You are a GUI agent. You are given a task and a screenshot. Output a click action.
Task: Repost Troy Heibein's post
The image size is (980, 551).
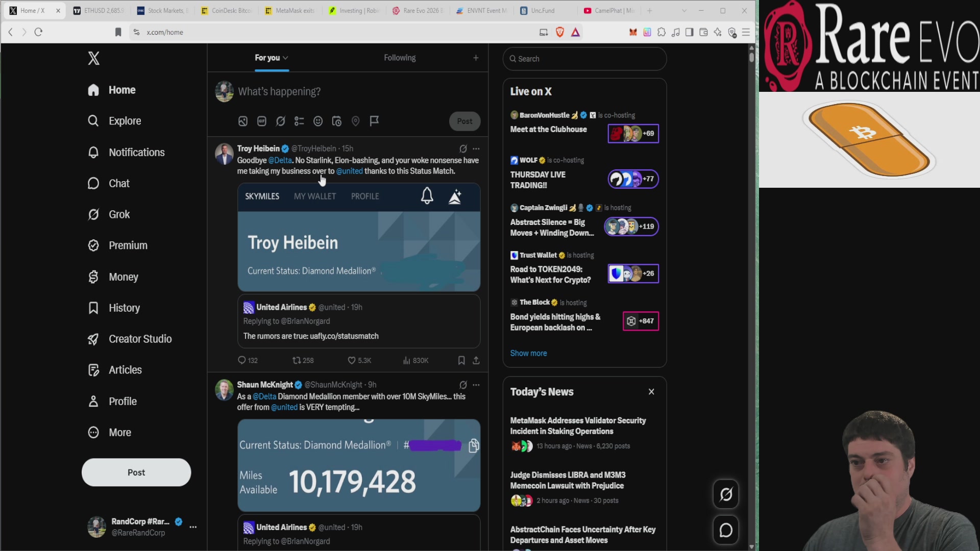[x=303, y=360]
